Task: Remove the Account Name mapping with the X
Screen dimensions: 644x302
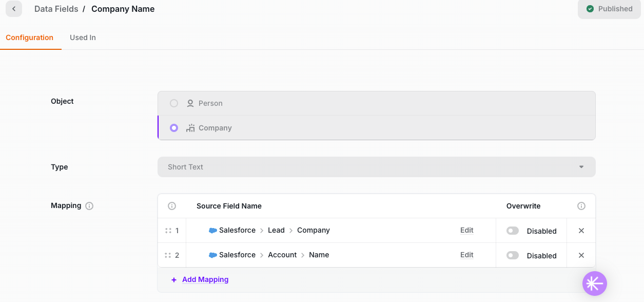Action: 581,255
